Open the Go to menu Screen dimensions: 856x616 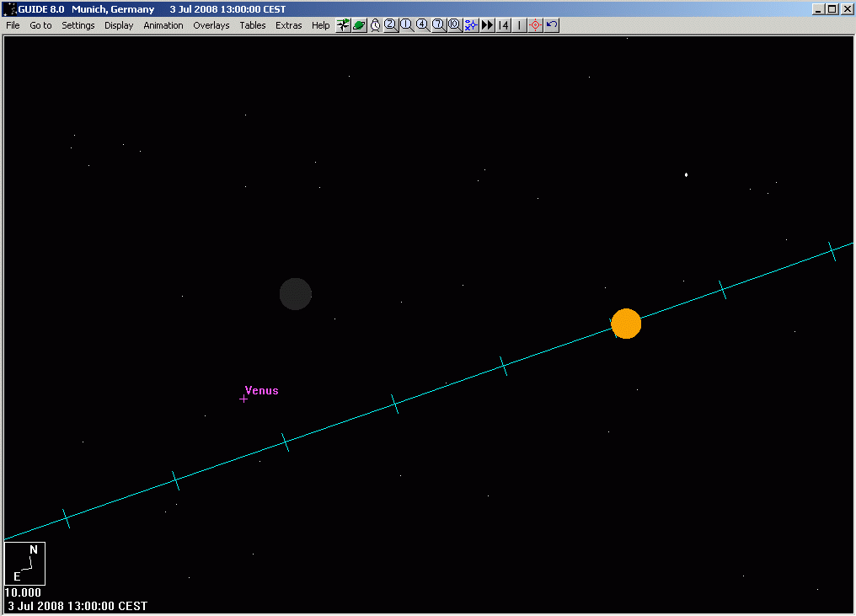41,25
